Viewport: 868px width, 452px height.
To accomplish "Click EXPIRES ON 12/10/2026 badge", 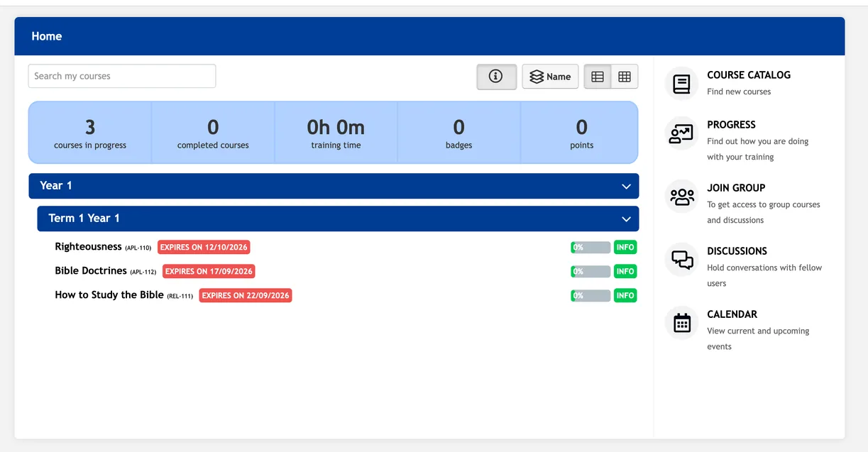I will click(204, 247).
